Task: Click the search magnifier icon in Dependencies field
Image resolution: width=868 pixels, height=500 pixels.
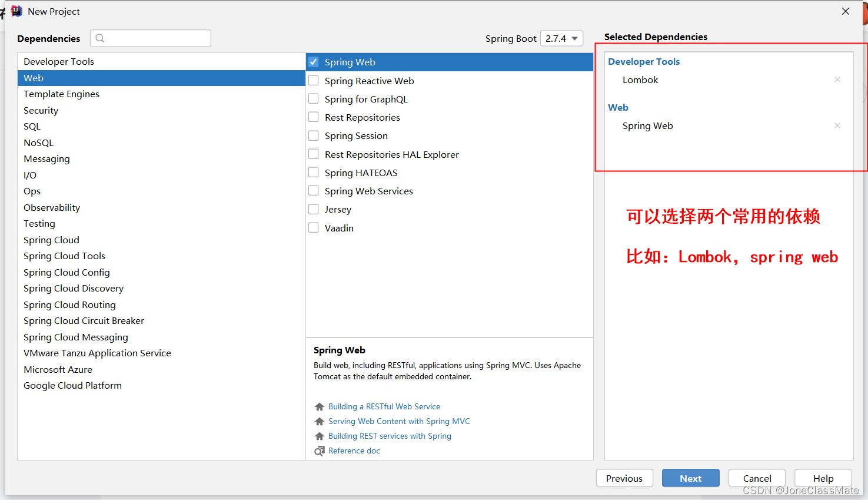Action: tap(100, 38)
